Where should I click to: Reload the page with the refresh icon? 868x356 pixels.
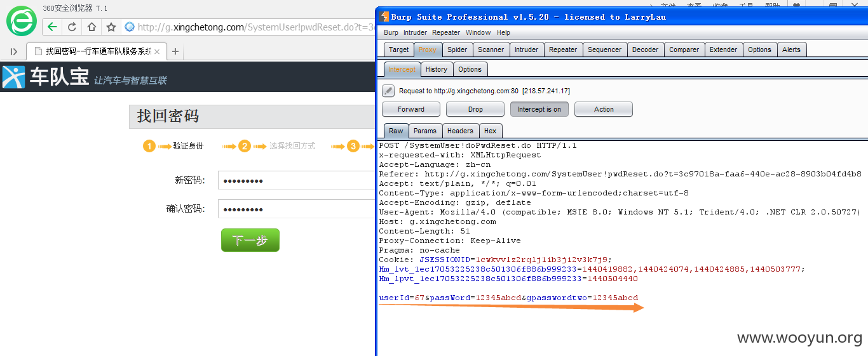[x=72, y=27]
